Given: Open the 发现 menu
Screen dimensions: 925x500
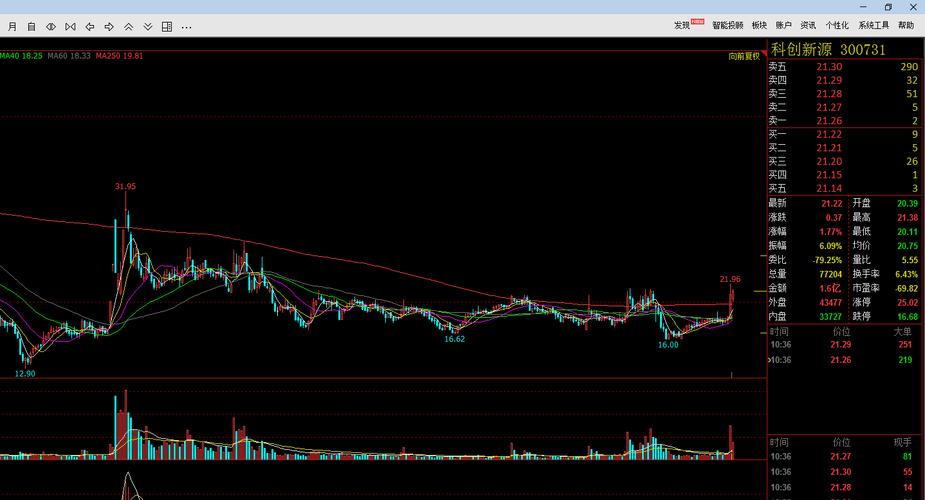Looking at the screenshot, I should (x=683, y=26).
